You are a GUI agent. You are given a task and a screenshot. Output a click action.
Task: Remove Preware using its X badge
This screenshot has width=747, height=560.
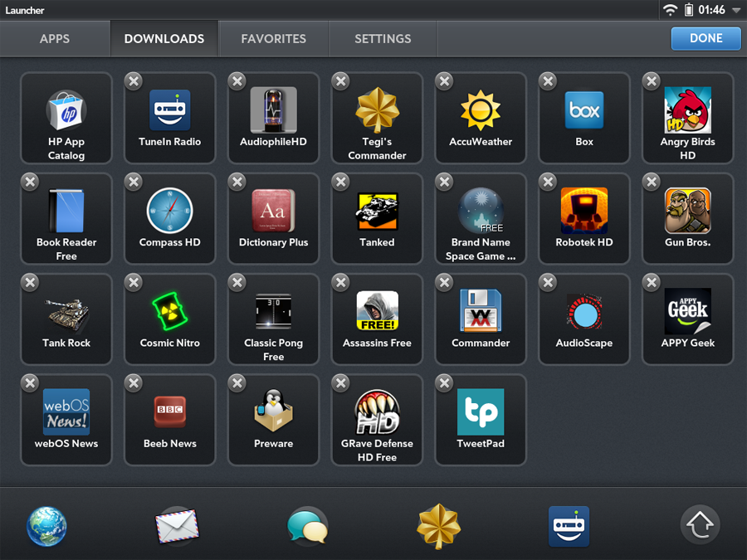237,383
